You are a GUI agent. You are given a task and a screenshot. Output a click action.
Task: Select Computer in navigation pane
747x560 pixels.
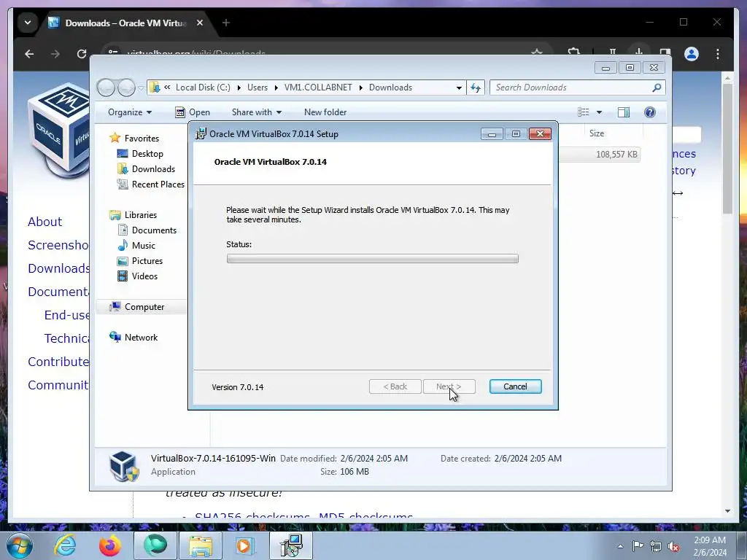point(144,307)
